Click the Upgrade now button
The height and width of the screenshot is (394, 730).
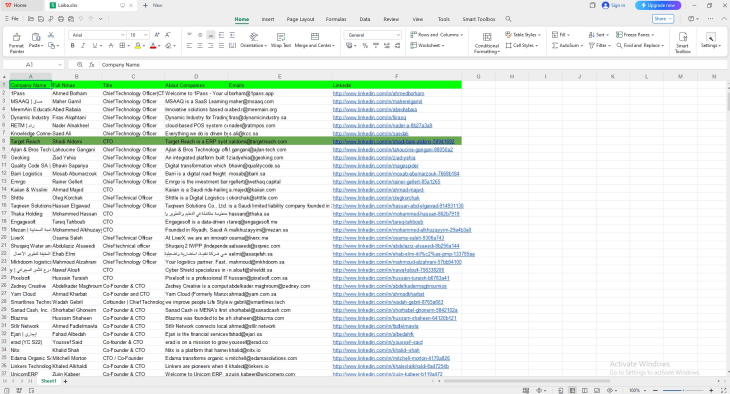coord(658,5)
